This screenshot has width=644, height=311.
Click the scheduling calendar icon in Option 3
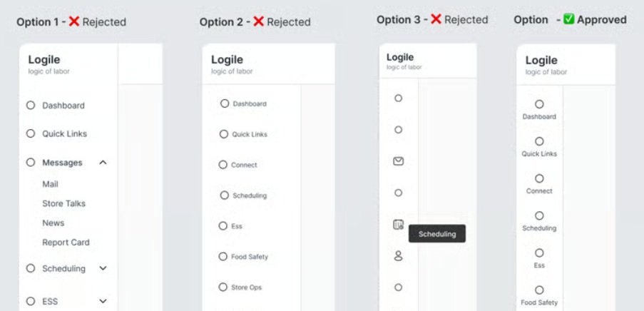399,224
